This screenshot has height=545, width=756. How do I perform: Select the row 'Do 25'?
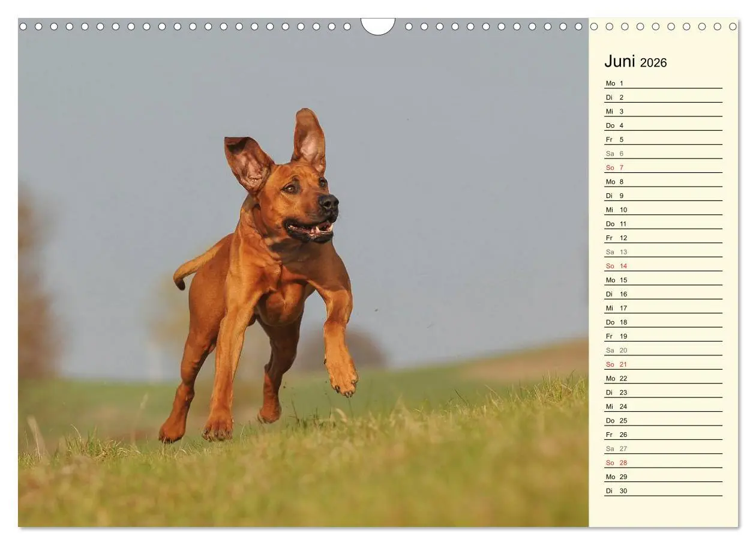click(663, 420)
